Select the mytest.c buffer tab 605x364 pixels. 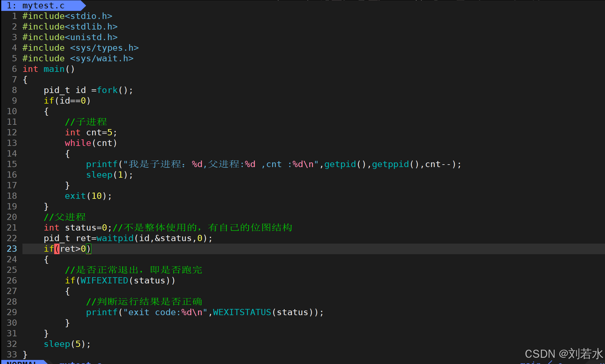(40, 5)
